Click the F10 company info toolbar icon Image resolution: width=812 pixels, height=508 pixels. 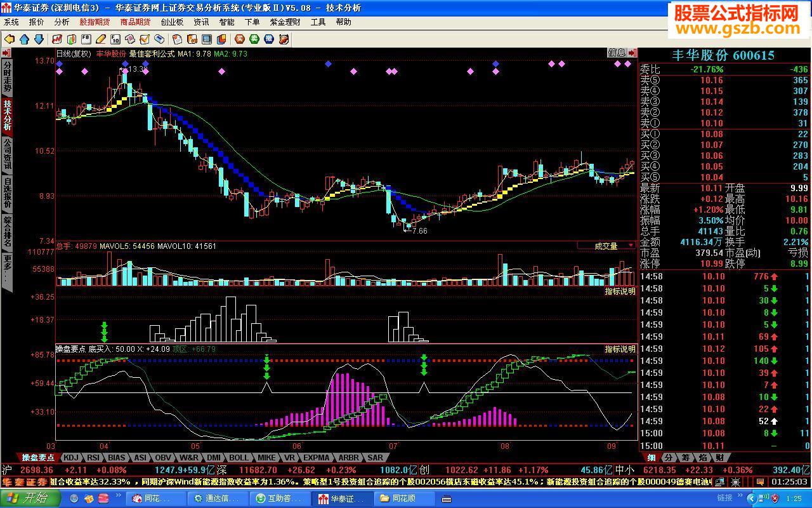tap(115, 39)
